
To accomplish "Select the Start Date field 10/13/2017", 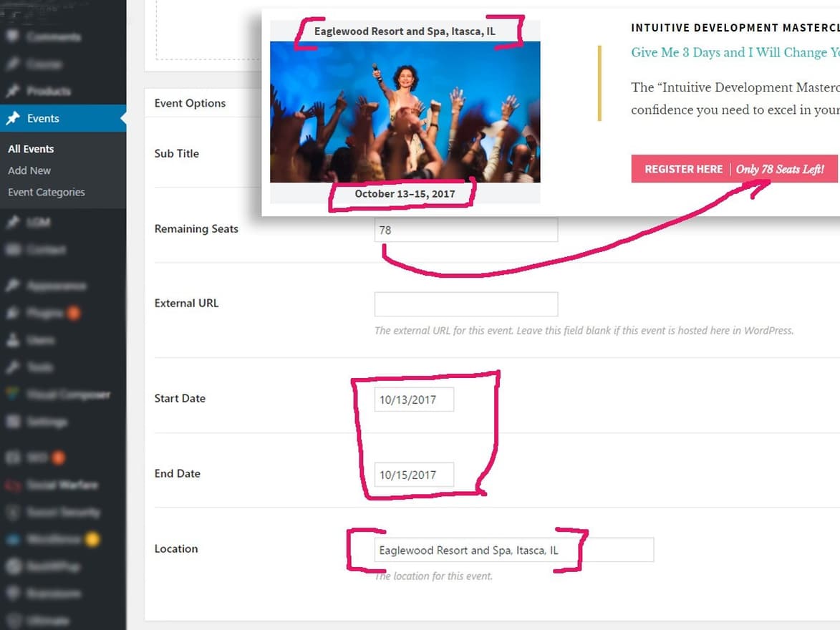I will 414,399.
